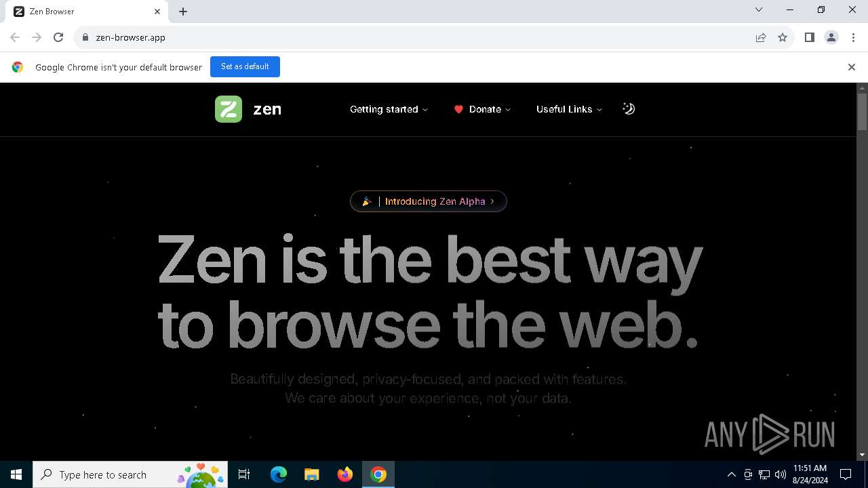This screenshot has height=488, width=868.
Task: Open the Getting started dropdown menu
Action: [x=389, y=109]
